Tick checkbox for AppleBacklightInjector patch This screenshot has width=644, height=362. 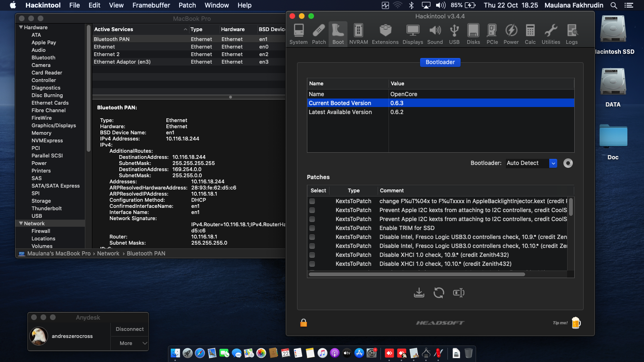tap(312, 201)
